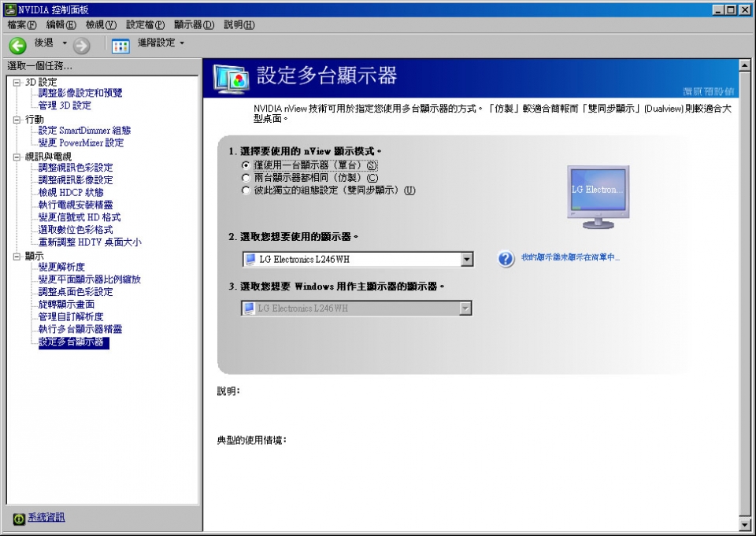
Task: Select 僅使用一台顯示器 (單台) radio button
Action: point(246,165)
